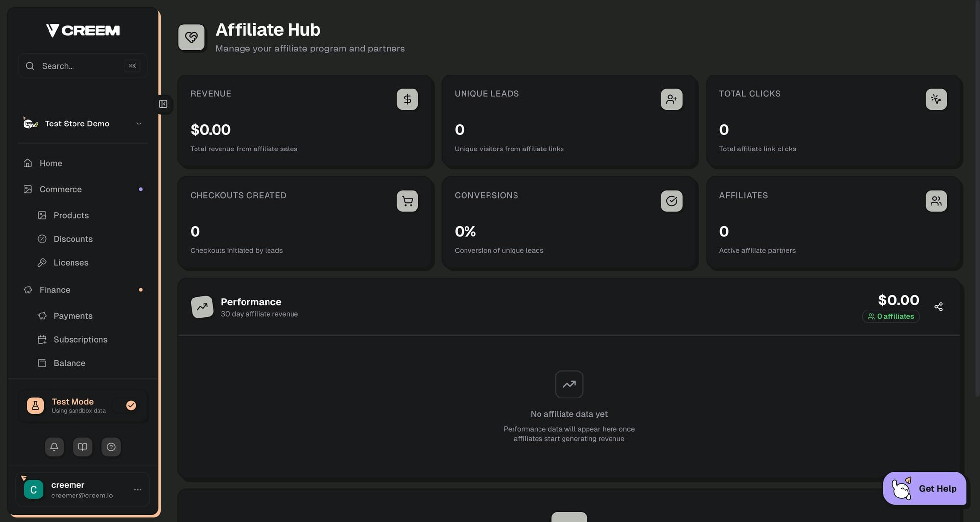The image size is (980, 522).
Task: Open the Get Help widget
Action: coord(925,488)
